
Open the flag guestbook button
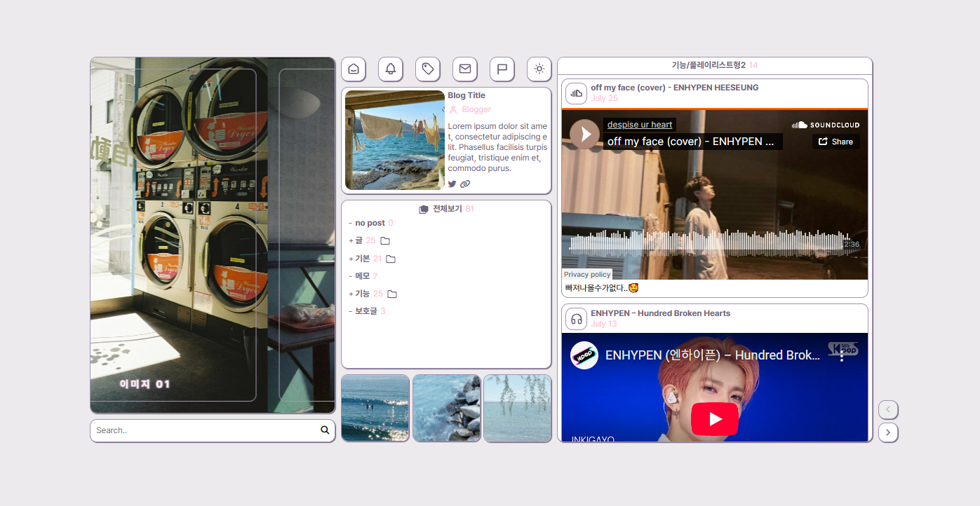[502, 69]
